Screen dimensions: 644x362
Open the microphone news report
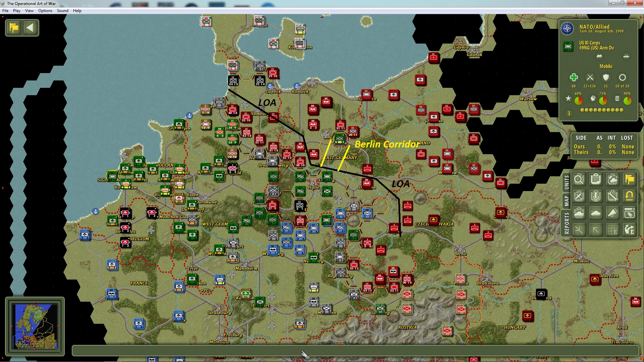(x=596, y=196)
